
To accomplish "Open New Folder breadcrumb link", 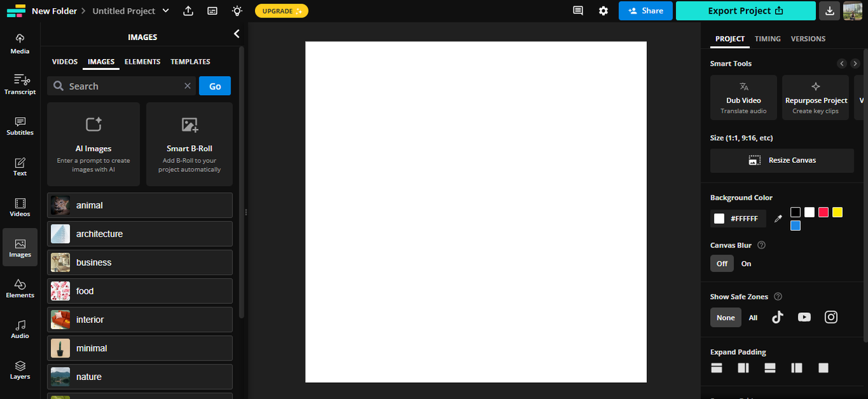I will [x=54, y=11].
